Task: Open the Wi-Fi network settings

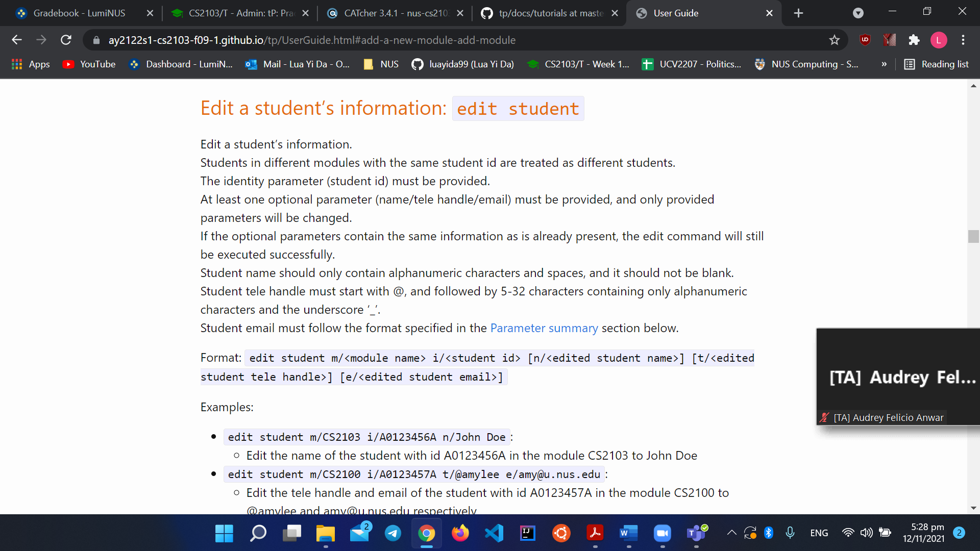Action: 848,533
